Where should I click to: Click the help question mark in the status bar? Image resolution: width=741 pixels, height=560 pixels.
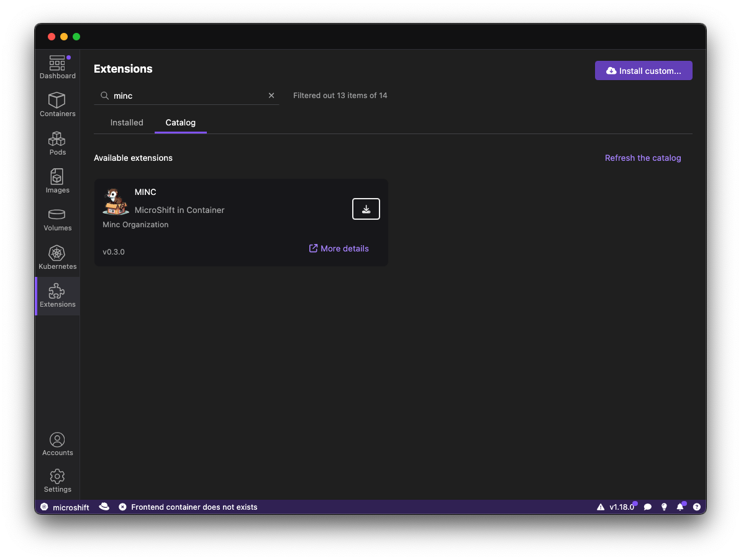pos(696,507)
